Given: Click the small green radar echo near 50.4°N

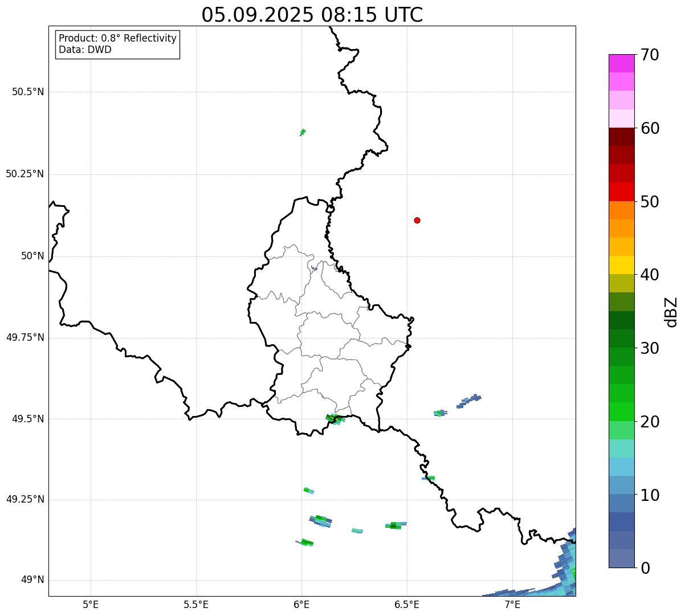Looking at the screenshot, I should click(303, 132).
